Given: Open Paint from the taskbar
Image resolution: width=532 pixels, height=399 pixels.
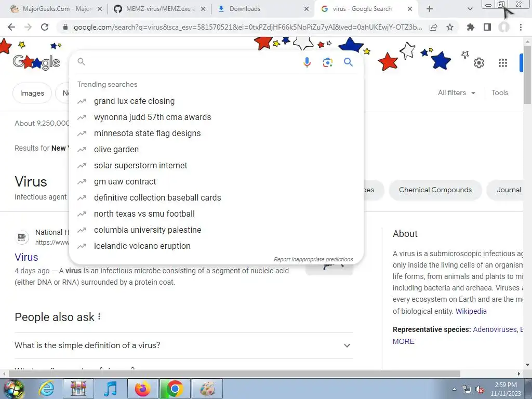Looking at the screenshot, I should click(207, 389).
